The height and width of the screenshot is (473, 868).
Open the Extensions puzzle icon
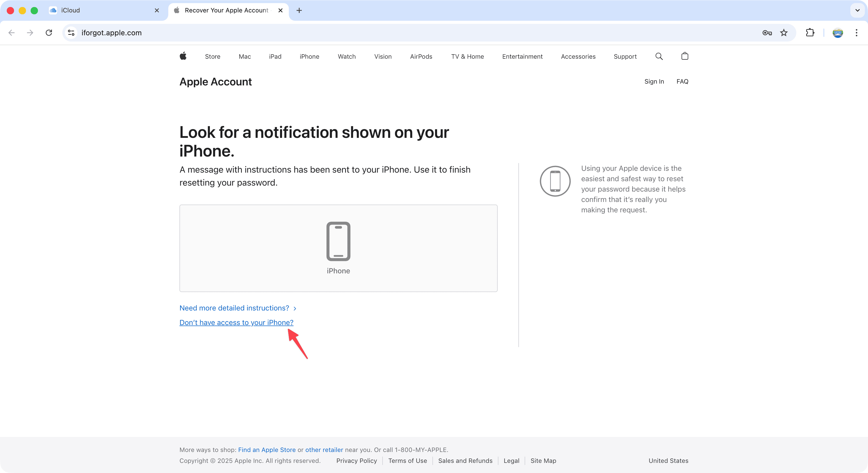point(810,33)
